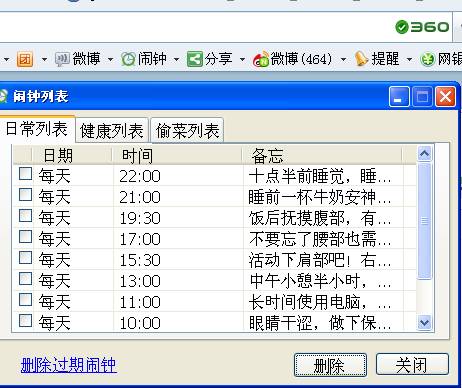Switch to the 日常列表 tab
Screen dimensions: 462x388
click(37, 129)
